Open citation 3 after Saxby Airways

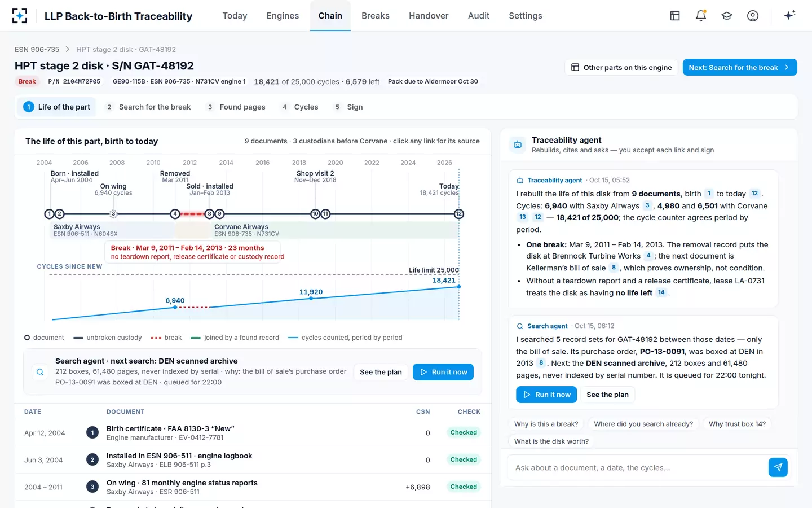coord(647,205)
